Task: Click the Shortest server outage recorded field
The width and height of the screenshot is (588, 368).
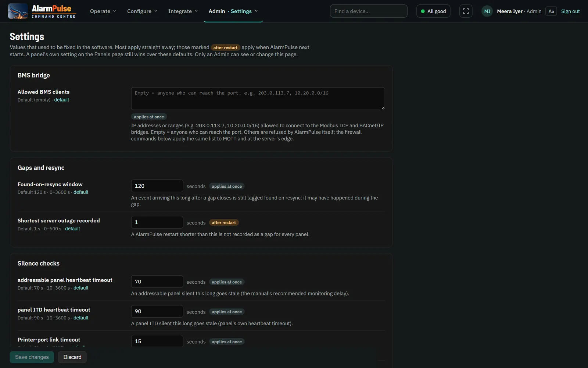Action: (157, 222)
